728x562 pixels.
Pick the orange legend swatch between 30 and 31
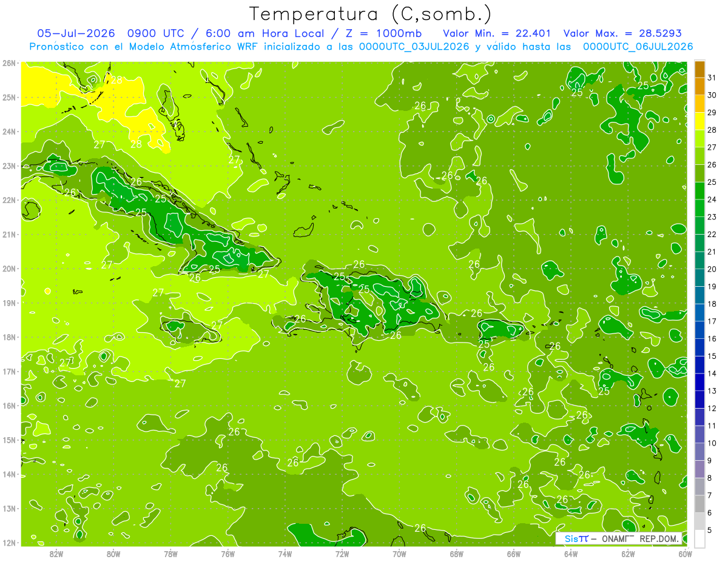pos(699,87)
